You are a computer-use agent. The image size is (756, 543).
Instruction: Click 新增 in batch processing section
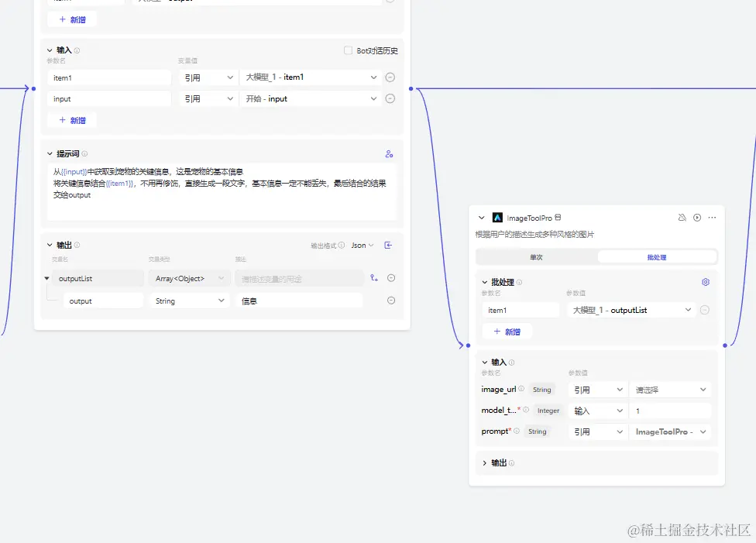tap(507, 332)
